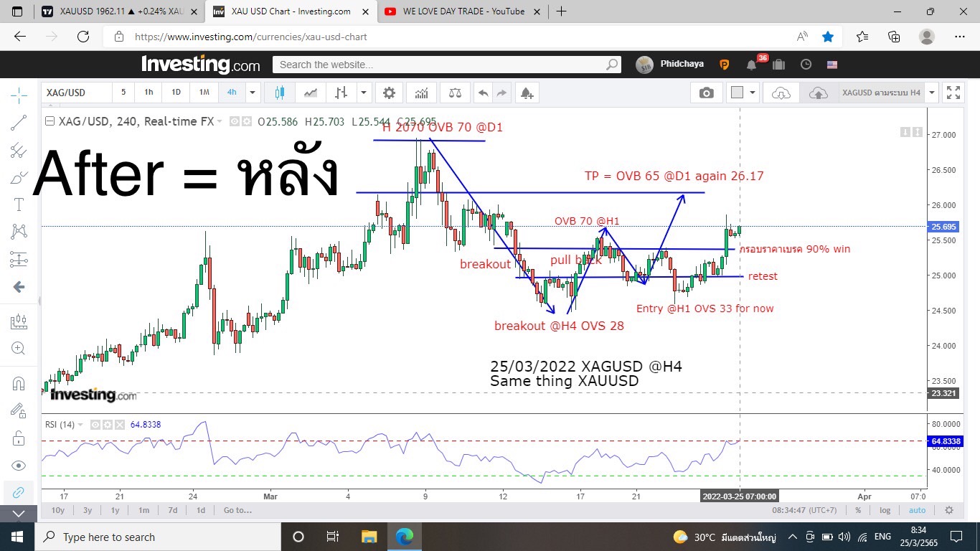Toggle hide all drawing tools eye
The height and width of the screenshot is (551, 980).
(x=19, y=465)
